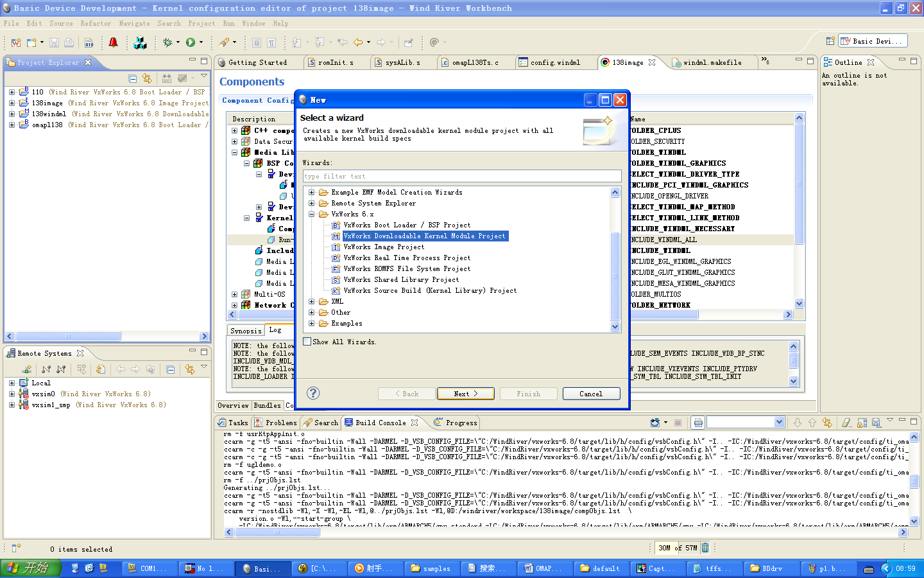Click the binary 010 file icon

tap(89, 42)
